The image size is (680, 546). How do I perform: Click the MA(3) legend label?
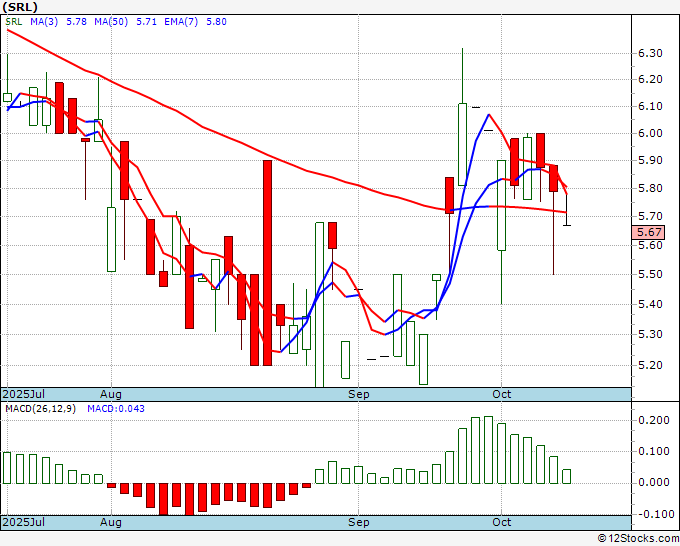click(44, 22)
